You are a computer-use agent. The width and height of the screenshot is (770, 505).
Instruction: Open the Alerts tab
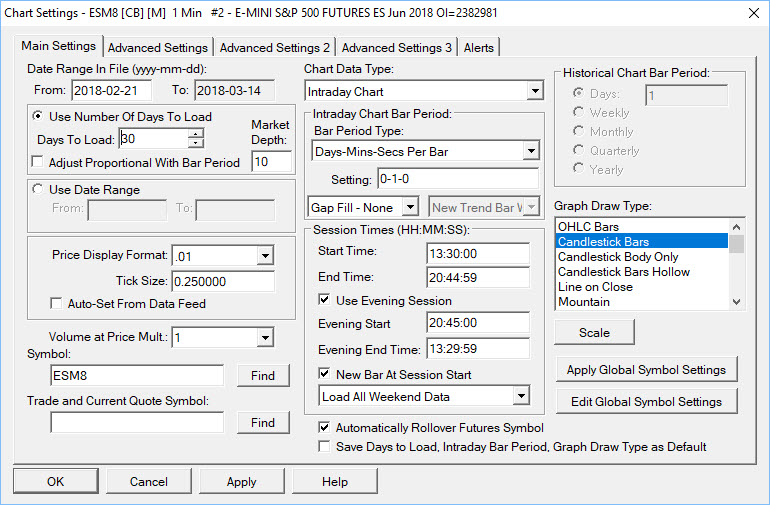[x=479, y=48]
